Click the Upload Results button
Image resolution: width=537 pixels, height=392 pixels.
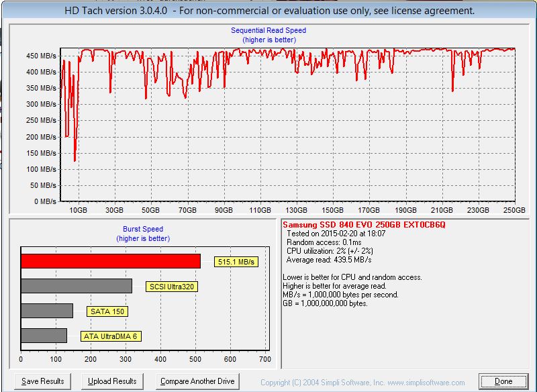112,381
